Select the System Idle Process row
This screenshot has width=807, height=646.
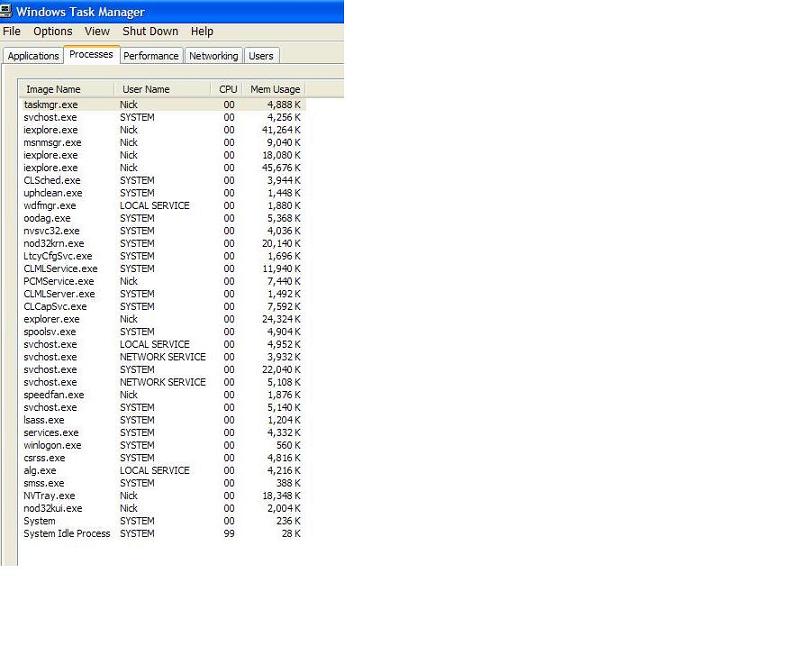[163, 533]
